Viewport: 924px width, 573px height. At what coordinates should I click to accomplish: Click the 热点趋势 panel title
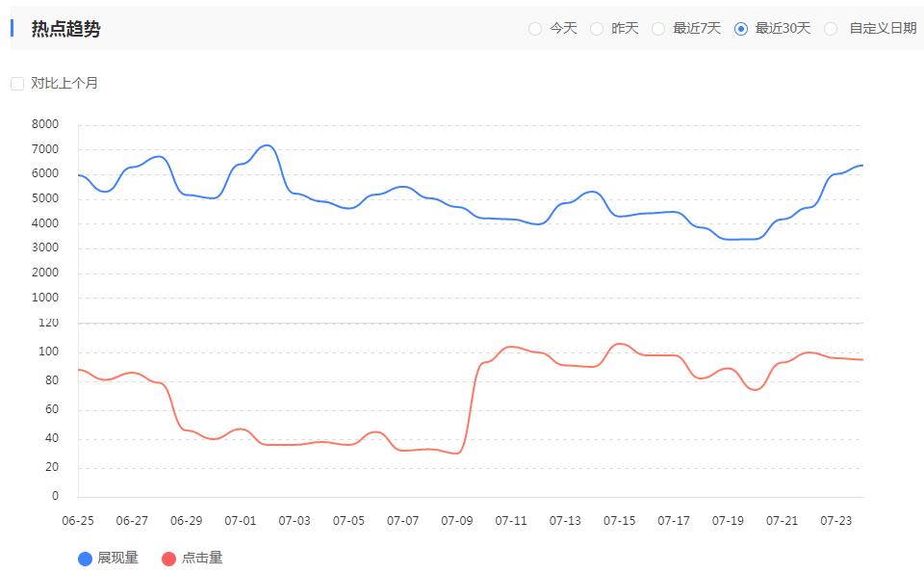coord(65,29)
